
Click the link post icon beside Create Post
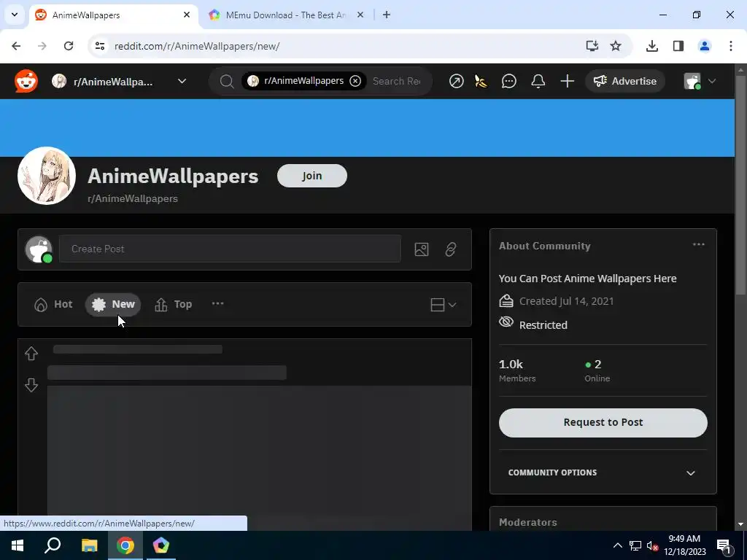[451, 249]
